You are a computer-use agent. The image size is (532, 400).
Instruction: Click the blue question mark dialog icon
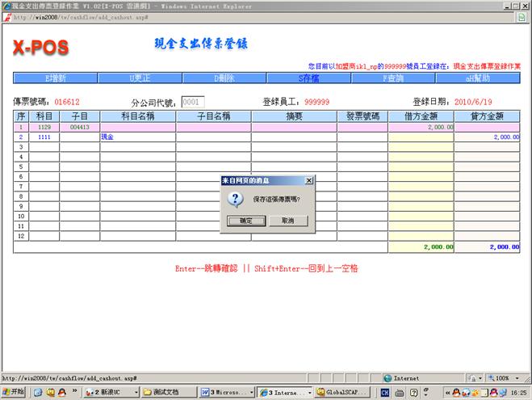[234, 199]
